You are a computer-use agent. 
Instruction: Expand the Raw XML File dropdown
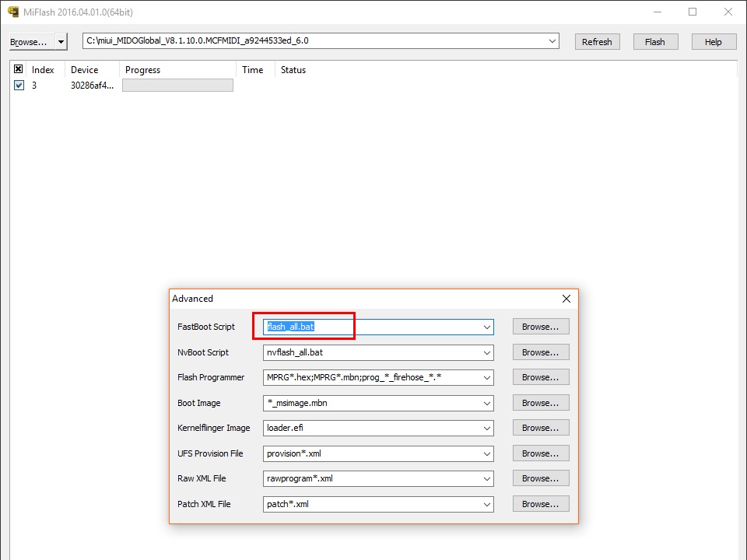(x=487, y=478)
